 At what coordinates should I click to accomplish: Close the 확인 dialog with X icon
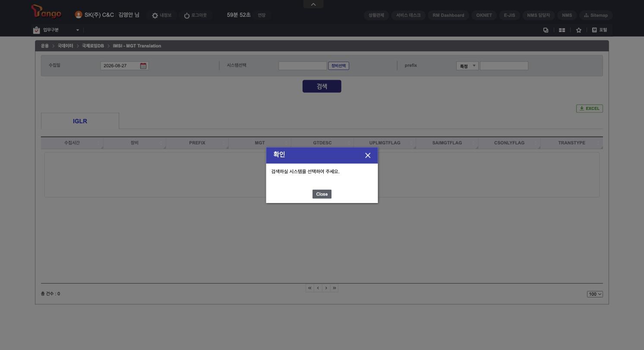coord(368,156)
